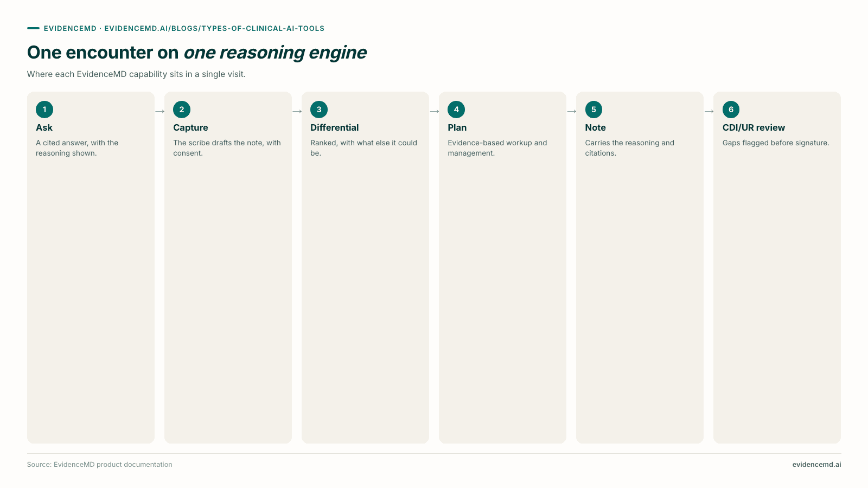The image size is (868, 488).
Task: Select "Ranked, with what else it could be."
Action: 363,148
